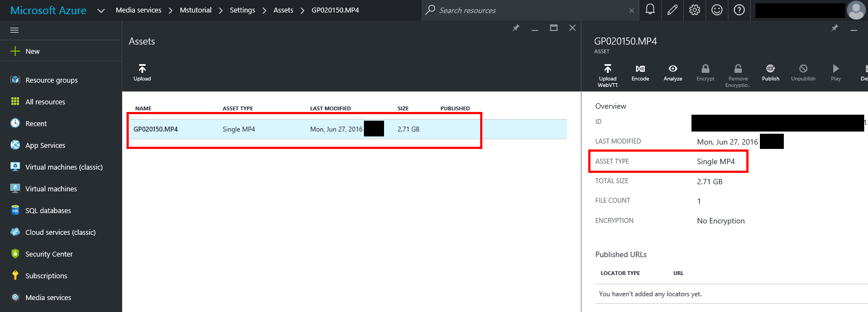Image resolution: width=868 pixels, height=312 pixels.
Task: Open Recent in the sidebar
Action: [x=36, y=123]
